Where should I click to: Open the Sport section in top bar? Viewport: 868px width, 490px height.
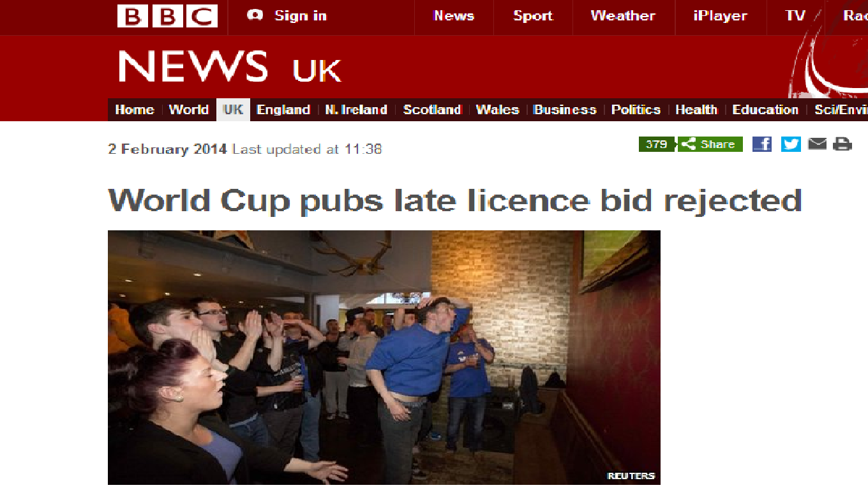[533, 16]
